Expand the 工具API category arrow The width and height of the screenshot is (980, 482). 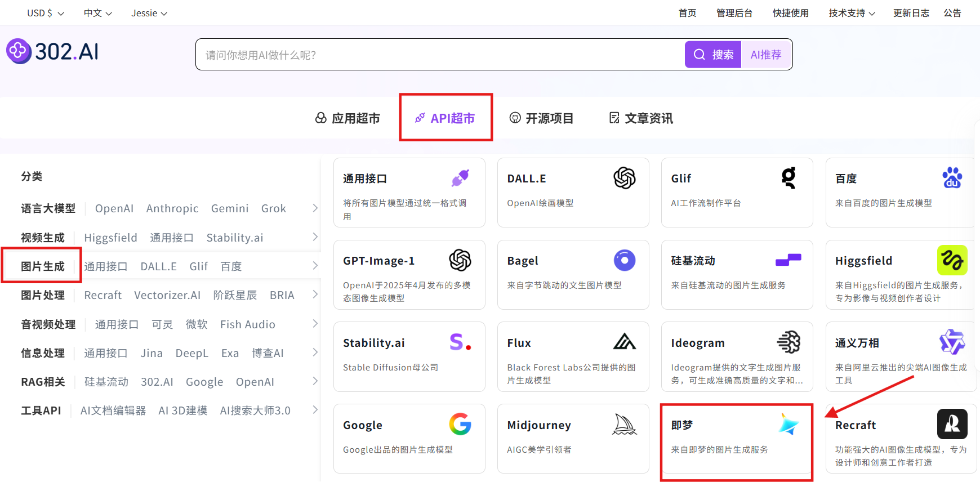pos(315,409)
